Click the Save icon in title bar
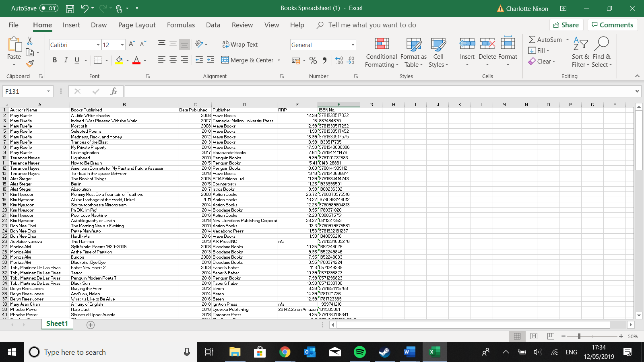The width and height of the screenshot is (644, 362). pos(70,8)
